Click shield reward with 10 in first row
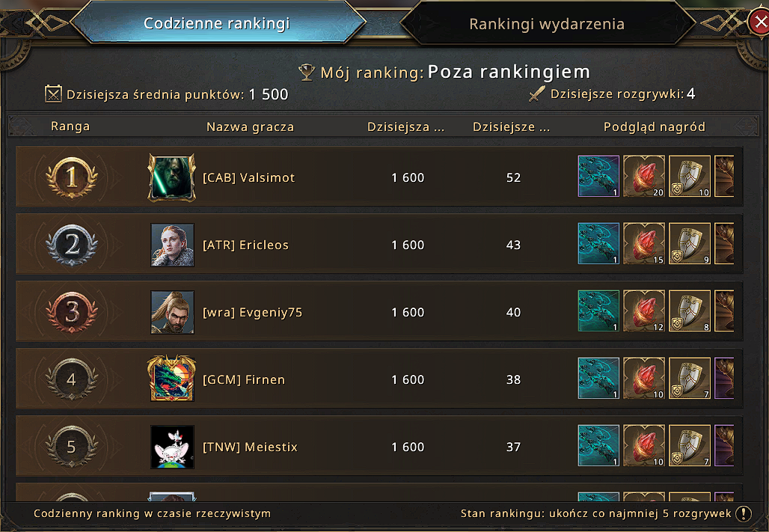 690,176
